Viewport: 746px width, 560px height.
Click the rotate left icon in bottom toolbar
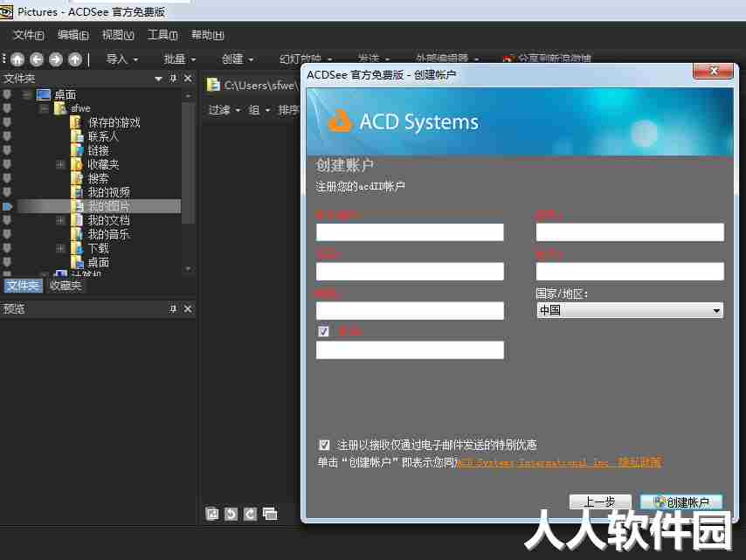click(x=231, y=514)
